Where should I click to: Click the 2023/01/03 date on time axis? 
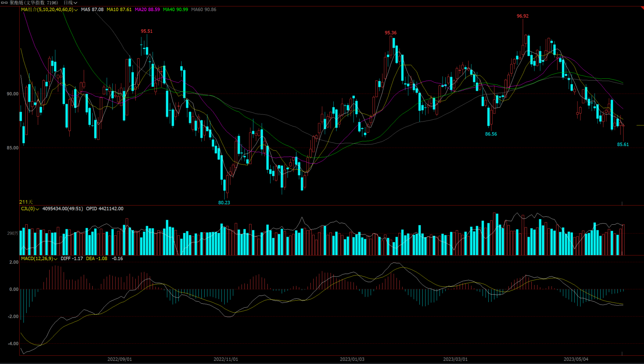point(352,359)
